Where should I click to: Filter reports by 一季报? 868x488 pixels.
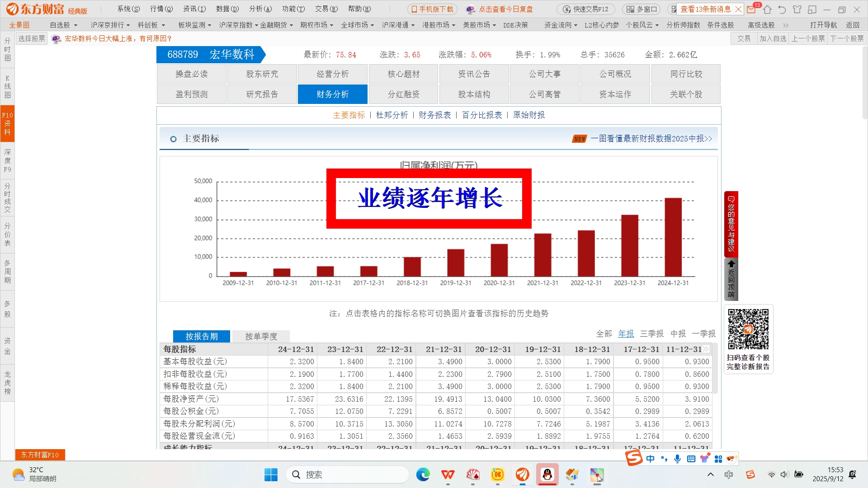click(704, 334)
